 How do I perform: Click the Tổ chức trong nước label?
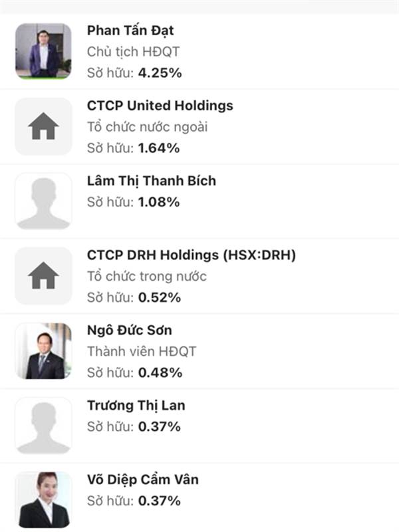tap(147, 276)
